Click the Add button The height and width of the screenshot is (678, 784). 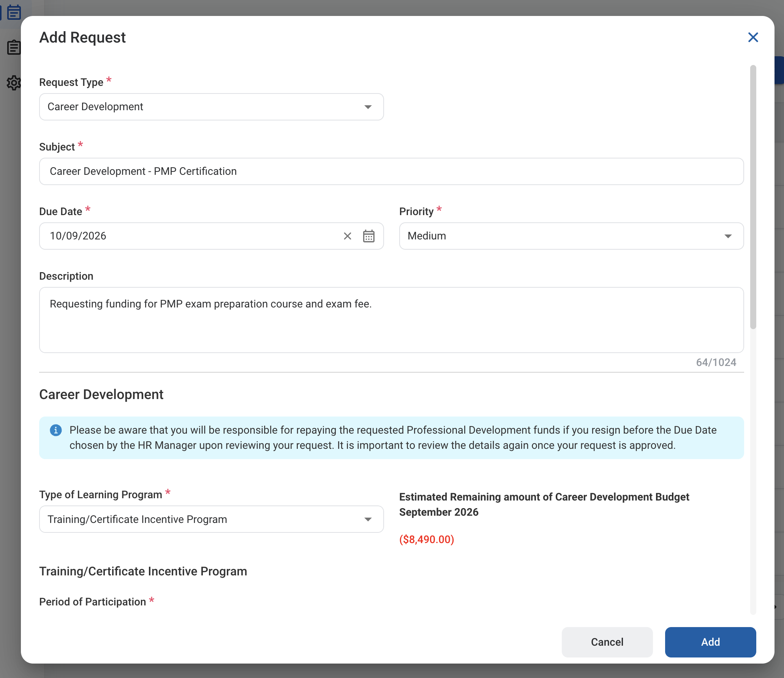pos(710,642)
